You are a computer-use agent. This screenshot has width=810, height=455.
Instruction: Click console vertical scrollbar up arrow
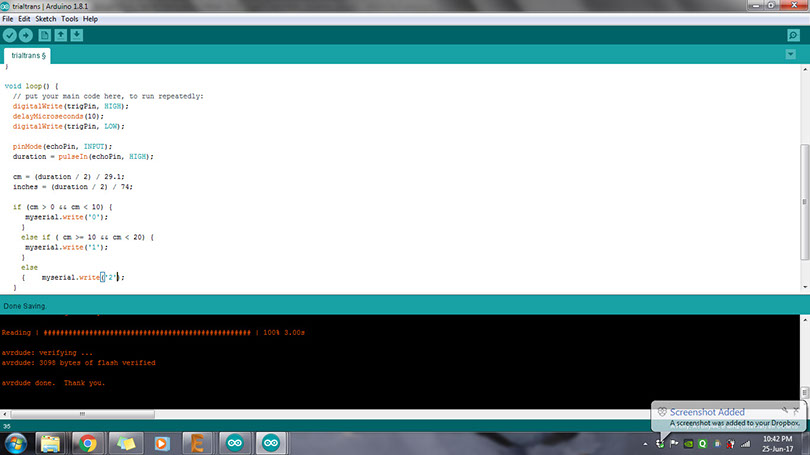click(804, 320)
